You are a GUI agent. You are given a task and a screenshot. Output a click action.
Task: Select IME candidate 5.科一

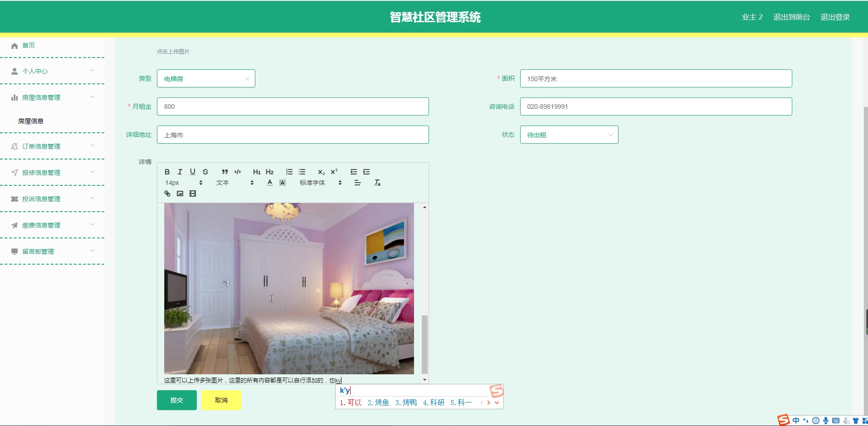(461, 402)
